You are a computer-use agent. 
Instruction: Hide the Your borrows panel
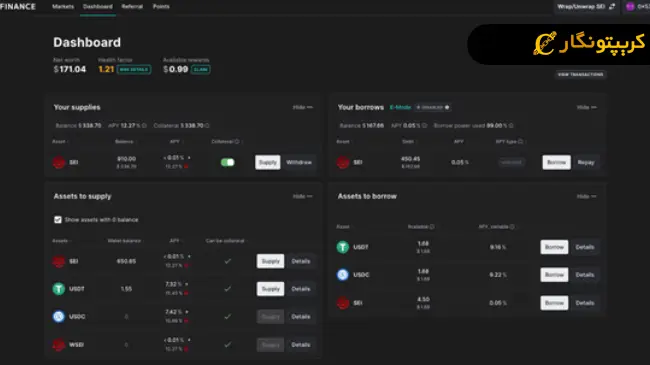[587, 107]
